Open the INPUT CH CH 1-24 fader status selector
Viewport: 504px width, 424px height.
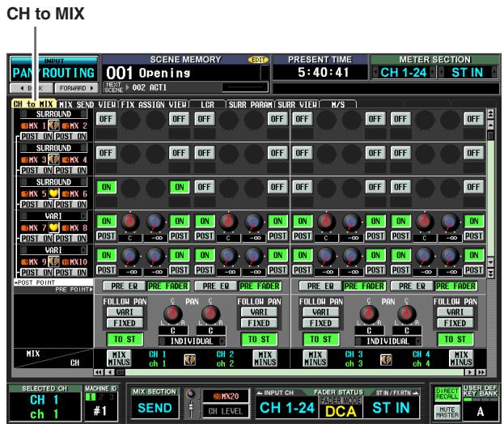pyautogui.click(x=287, y=408)
